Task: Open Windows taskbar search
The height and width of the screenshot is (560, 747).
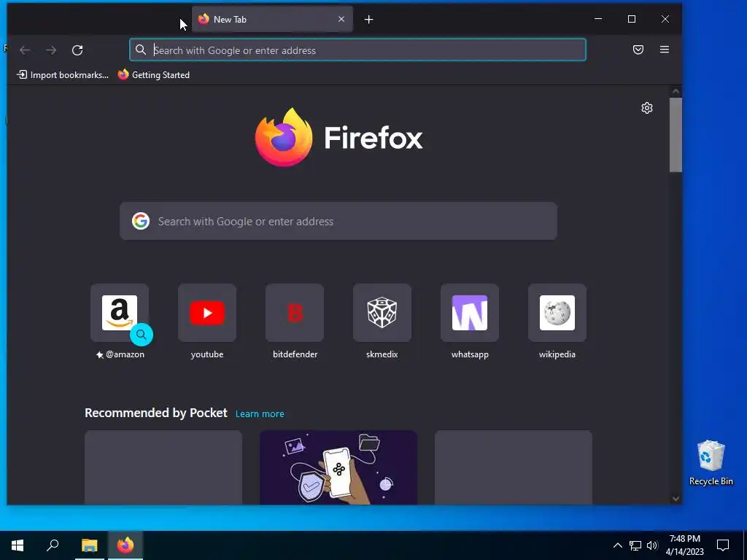Action: (53, 545)
